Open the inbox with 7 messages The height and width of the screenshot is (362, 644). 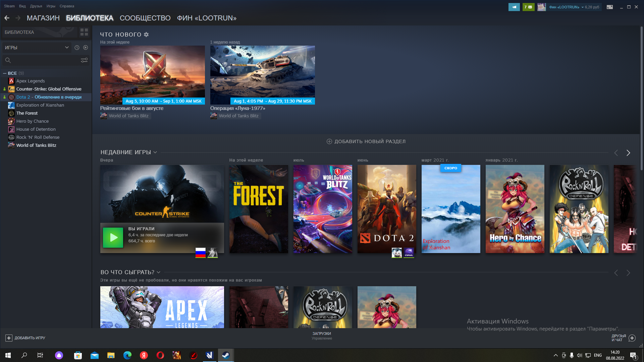pyautogui.click(x=528, y=7)
